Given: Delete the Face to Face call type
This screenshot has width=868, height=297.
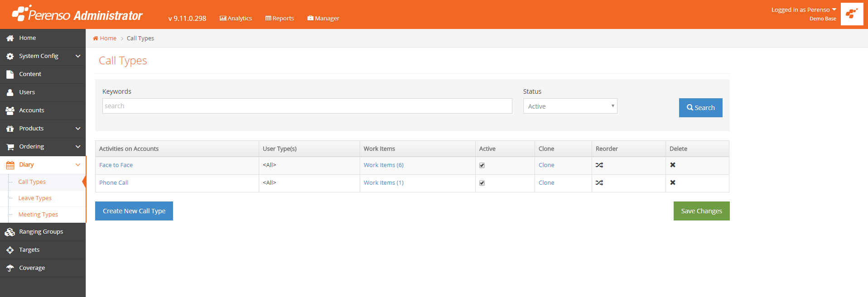Looking at the screenshot, I should [x=673, y=165].
